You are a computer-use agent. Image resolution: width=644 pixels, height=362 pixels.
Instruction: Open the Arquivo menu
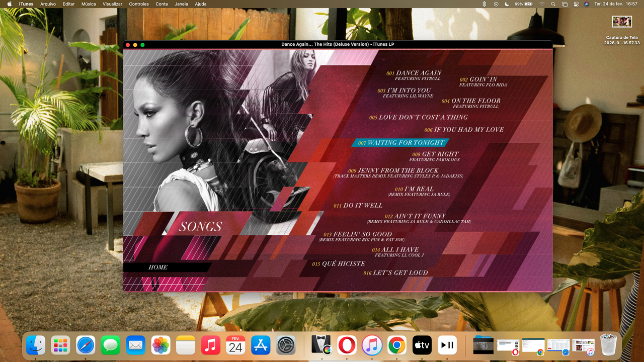point(48,4)
